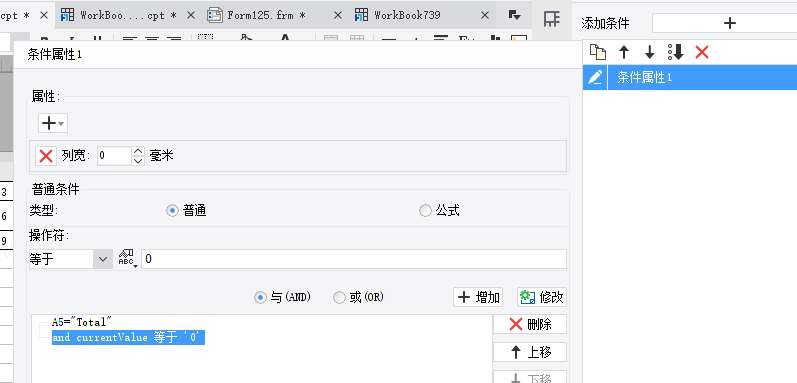Click the pencil edit icon for 条件属性1

pos(595,77)
